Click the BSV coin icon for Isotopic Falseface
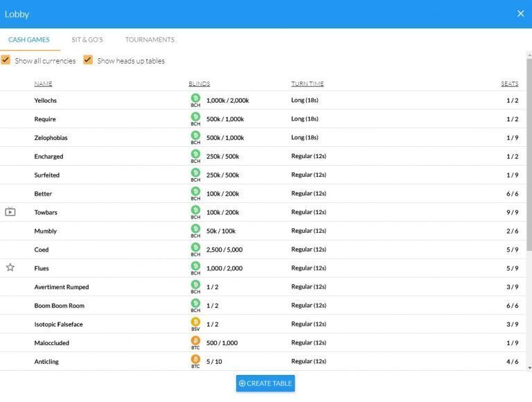Viewport: 532px width, 402px height. 195,322
